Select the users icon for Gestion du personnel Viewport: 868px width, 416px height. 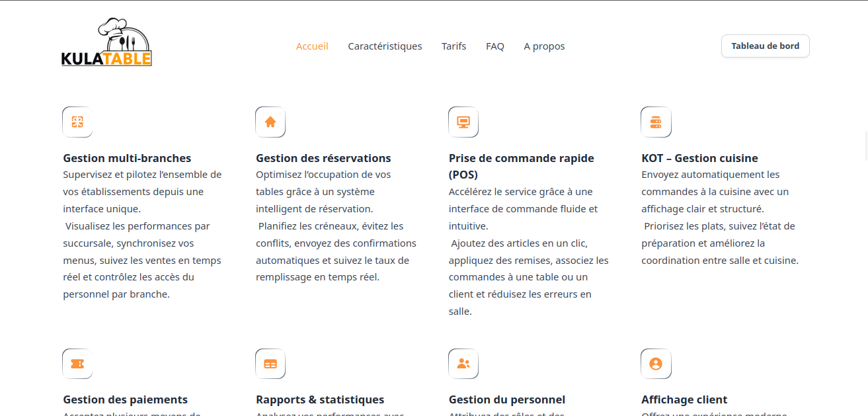(463, 364)
